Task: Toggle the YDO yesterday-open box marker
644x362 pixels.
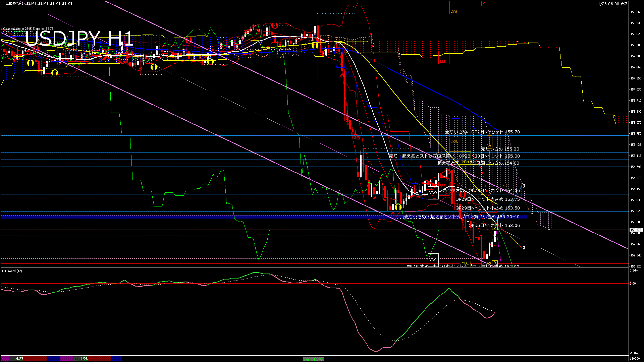Action: click(x=433, y=193)
